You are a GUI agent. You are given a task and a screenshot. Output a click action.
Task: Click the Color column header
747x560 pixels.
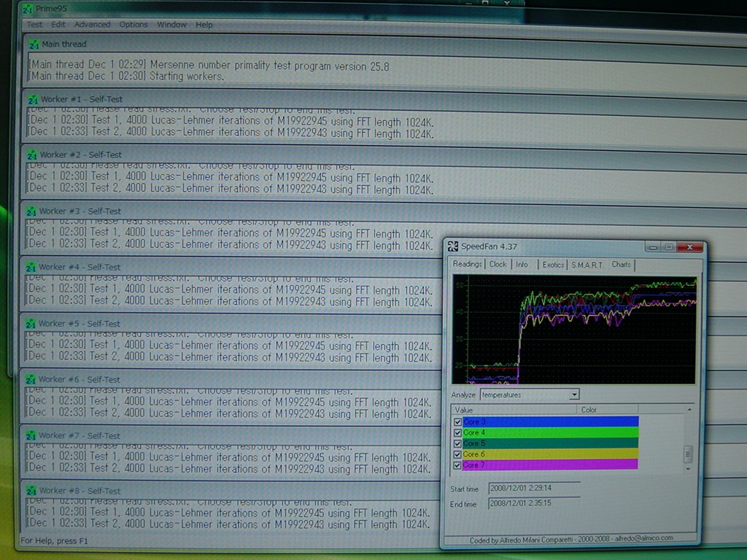[x=608, y=410]
